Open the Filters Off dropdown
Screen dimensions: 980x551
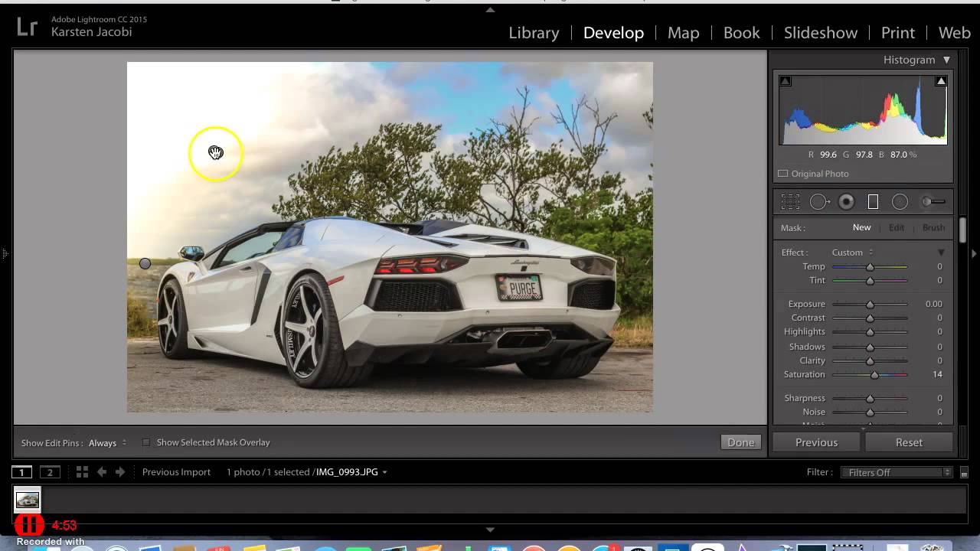pyautogui.click(x=896, y=472)
